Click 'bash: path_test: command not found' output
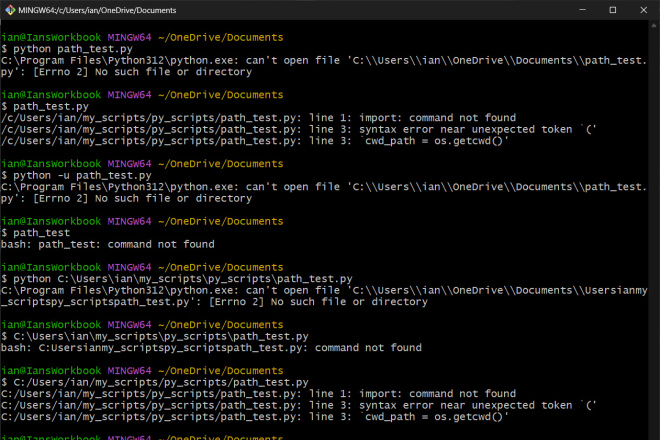 click(108, 244)
